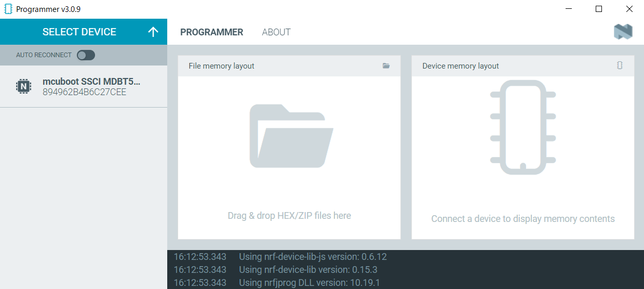The height and width of the screenshot is (289, 644).
Task: Select the nrfjprog DLL version log line
Action: coord(309,283)
